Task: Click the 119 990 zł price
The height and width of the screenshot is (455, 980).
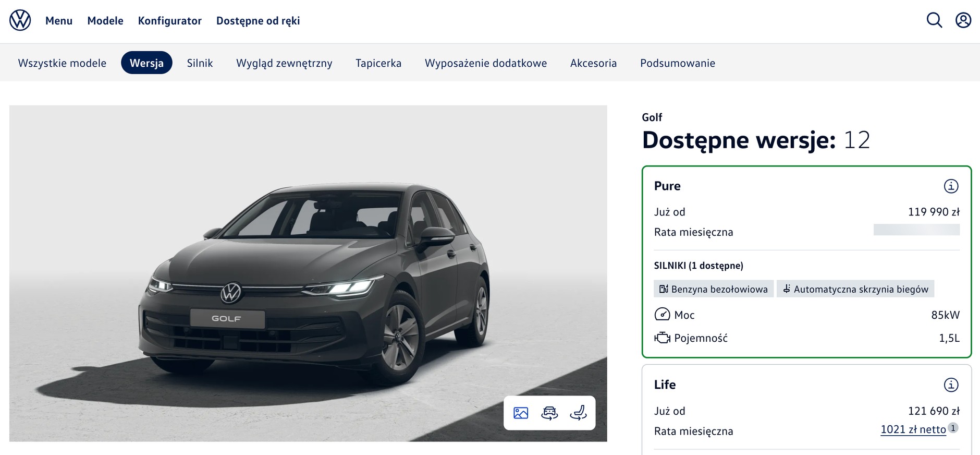Action: (934, 212)
